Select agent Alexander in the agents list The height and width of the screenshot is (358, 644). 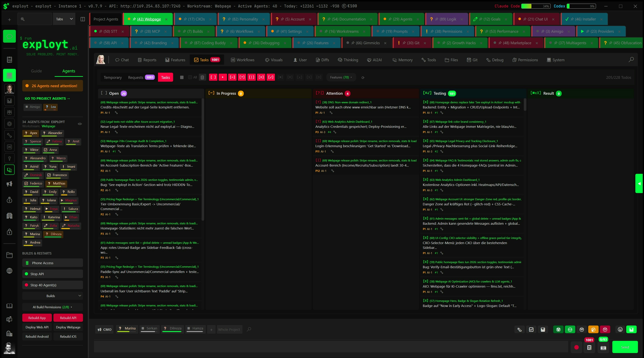coord(52,133)
